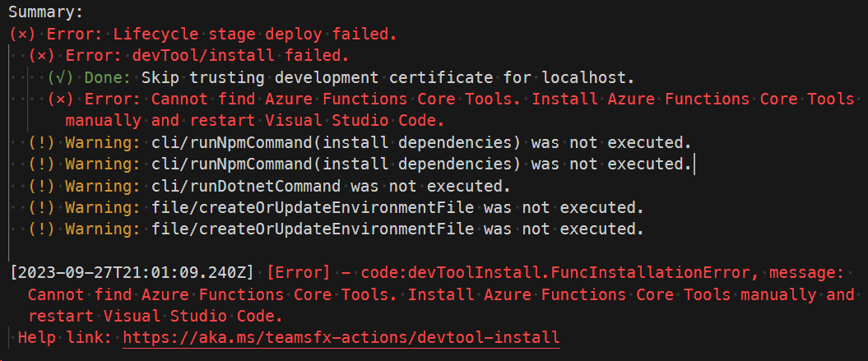The width and height of the screenshot is (868, 361).
Task: Click the warning marker on the second runNpmCommand line
Action: (42, 164)
